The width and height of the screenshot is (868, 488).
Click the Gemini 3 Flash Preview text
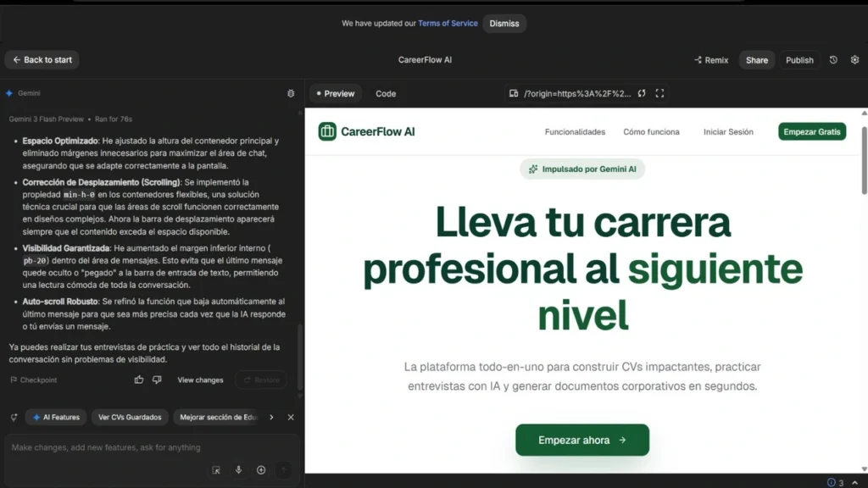(46, 119)
